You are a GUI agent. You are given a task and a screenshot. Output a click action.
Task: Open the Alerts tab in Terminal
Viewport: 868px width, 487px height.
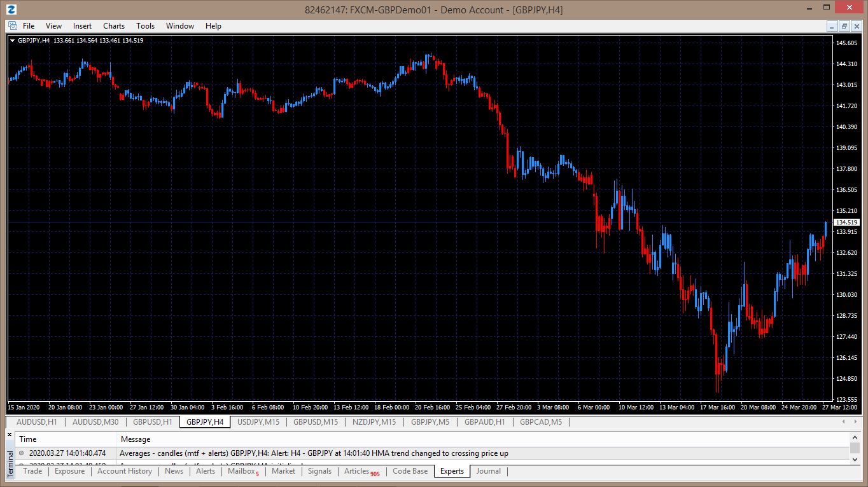tap(206, 471)
